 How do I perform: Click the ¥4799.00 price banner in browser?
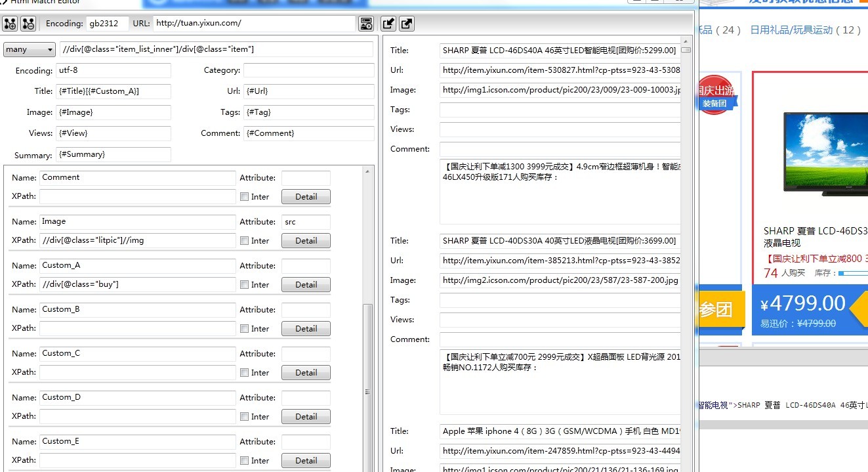810,309
